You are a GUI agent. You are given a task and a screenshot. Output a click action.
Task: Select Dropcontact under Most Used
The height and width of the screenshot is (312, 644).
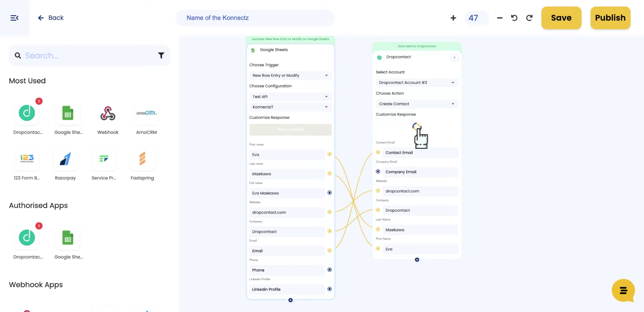[x=27, y=113]
